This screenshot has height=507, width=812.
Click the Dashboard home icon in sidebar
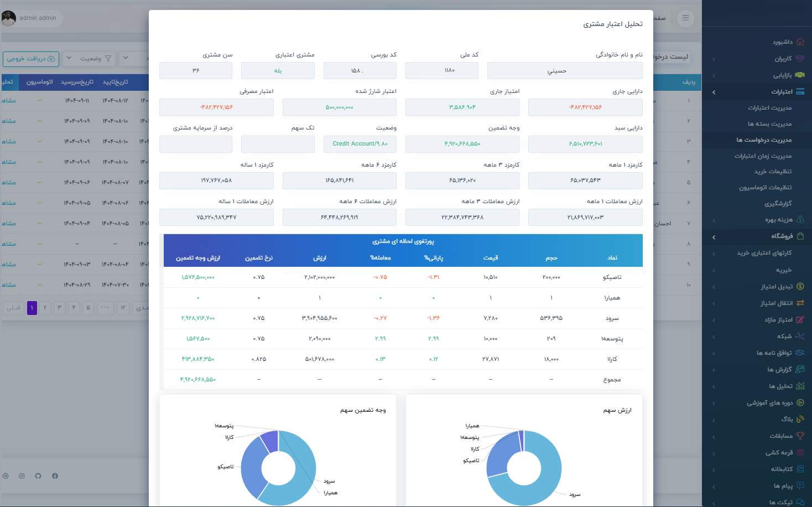point(800,42)
